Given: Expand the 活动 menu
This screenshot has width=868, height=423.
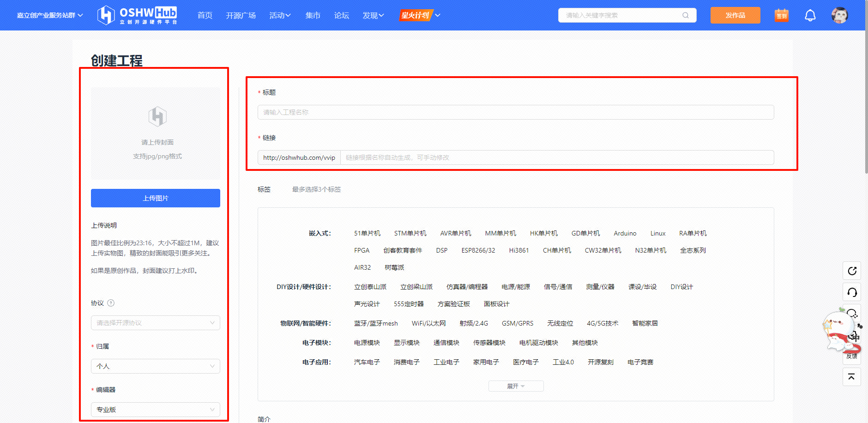Looking at the screenshot, I should tap(280, 15).
